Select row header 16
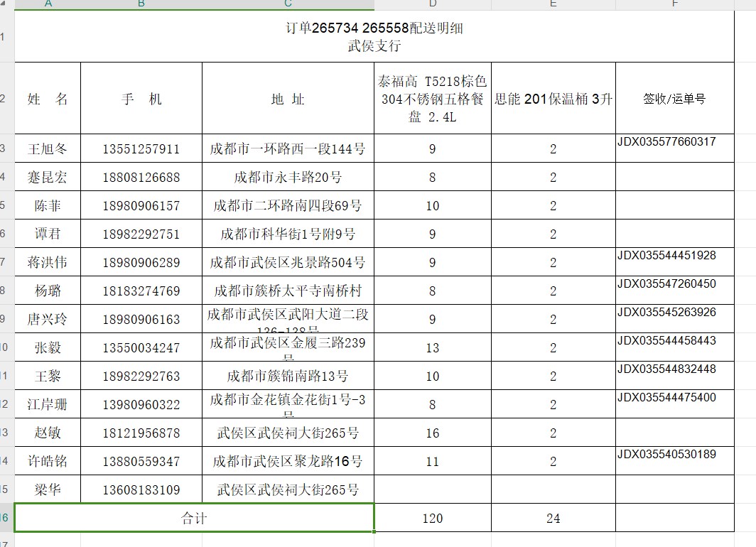Viewport: 756px width, 547px height. tap(7, 518)
